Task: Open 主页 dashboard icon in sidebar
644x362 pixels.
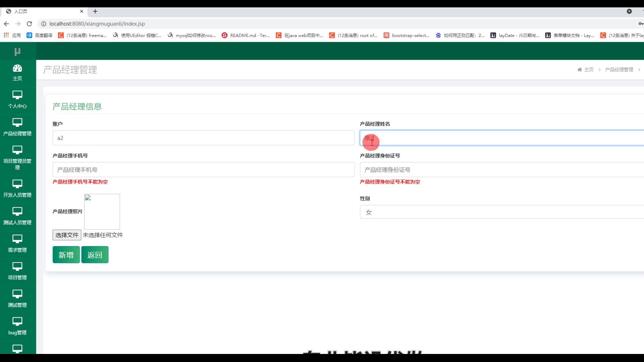Action: [17, 68]
